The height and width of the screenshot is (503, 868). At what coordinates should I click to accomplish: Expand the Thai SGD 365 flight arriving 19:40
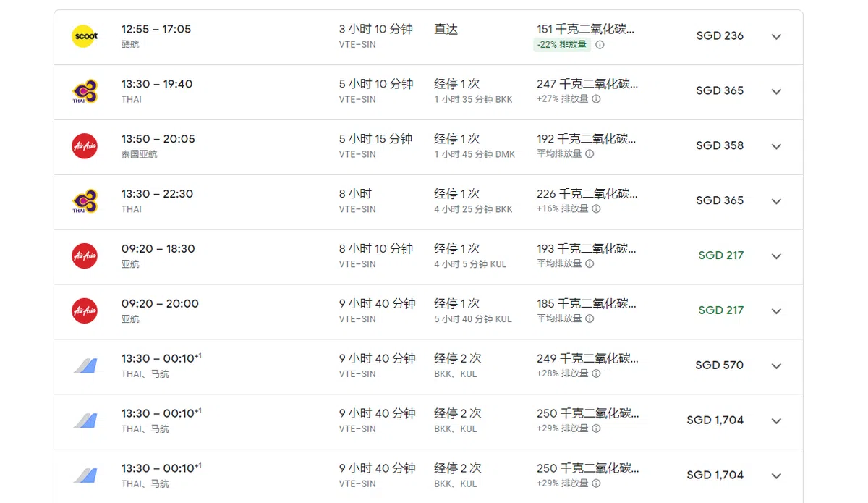click(x=776, y=92)
